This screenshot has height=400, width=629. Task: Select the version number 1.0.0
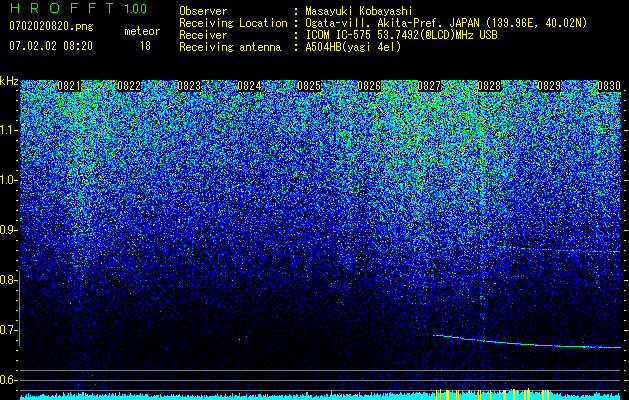pyautogui.click(x=135, y=8)
